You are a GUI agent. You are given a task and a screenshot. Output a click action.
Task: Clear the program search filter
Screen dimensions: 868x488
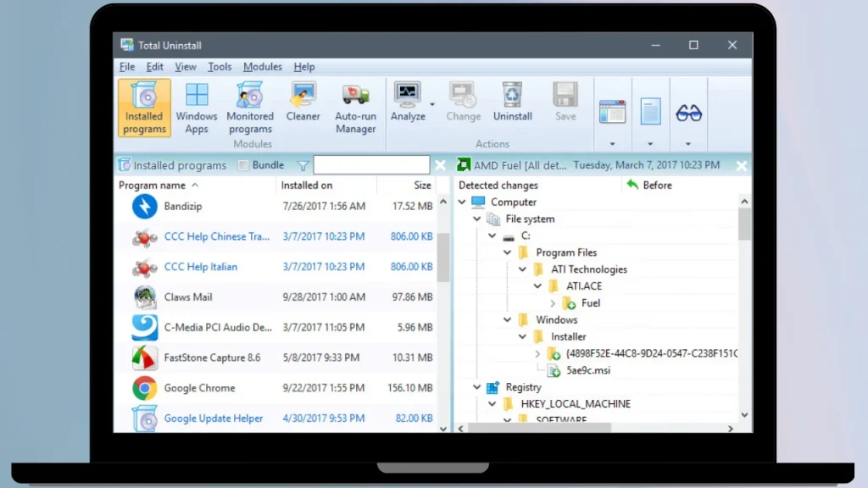[x=440, y=165]
